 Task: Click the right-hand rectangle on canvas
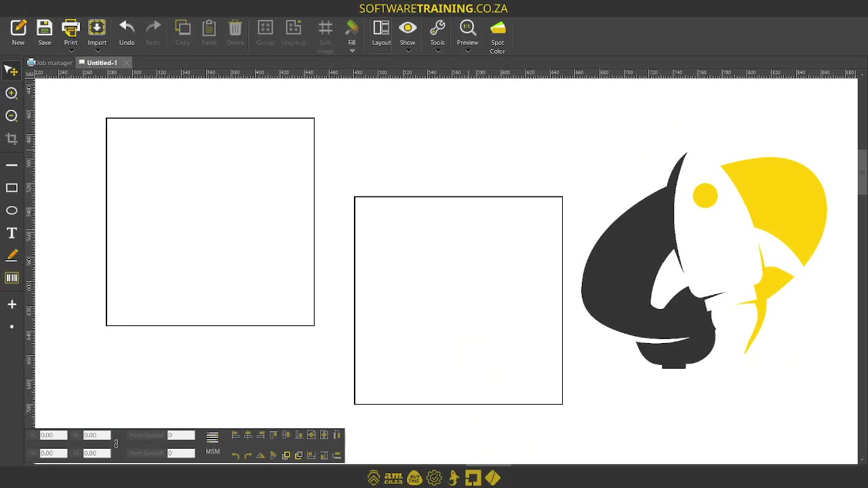pyautogui.click(x=458, y=300)
